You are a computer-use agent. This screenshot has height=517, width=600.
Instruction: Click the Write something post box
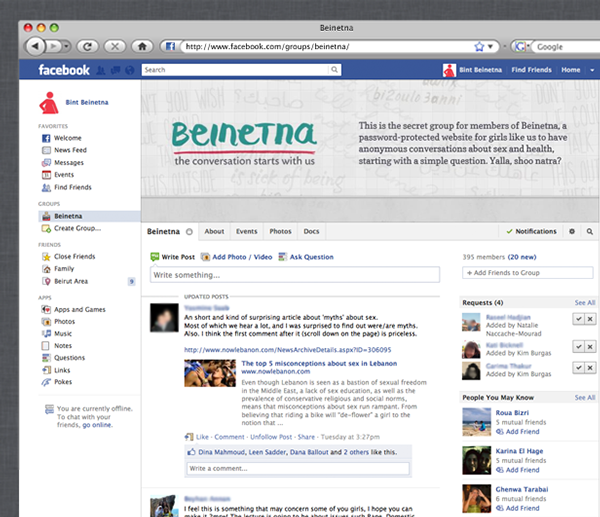coord(295,275)
